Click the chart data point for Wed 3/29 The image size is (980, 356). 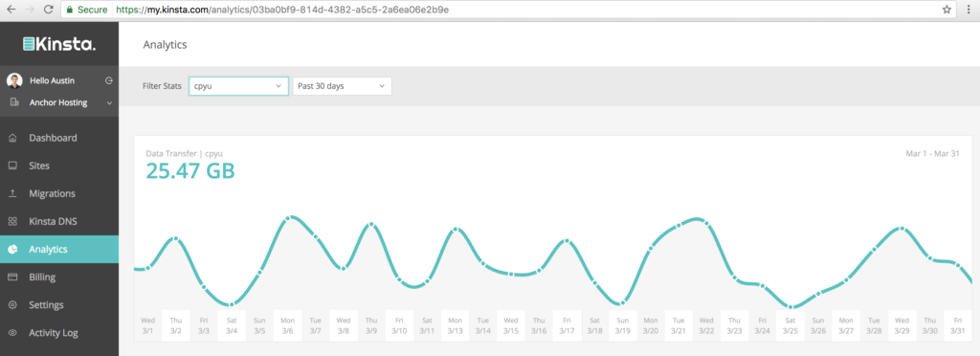tap(902, 229)
